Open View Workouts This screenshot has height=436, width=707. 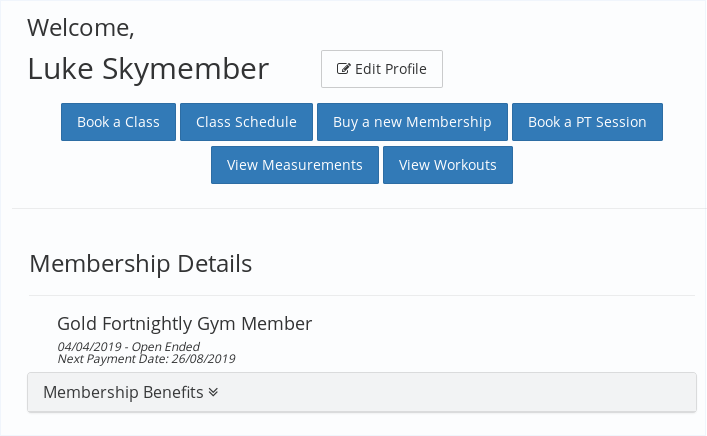point(448,165)
